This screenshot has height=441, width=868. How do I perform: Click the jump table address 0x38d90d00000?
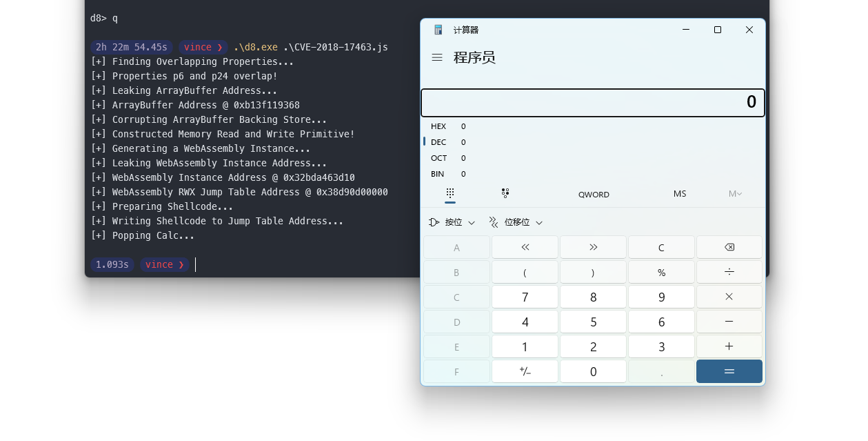point(352,192)
